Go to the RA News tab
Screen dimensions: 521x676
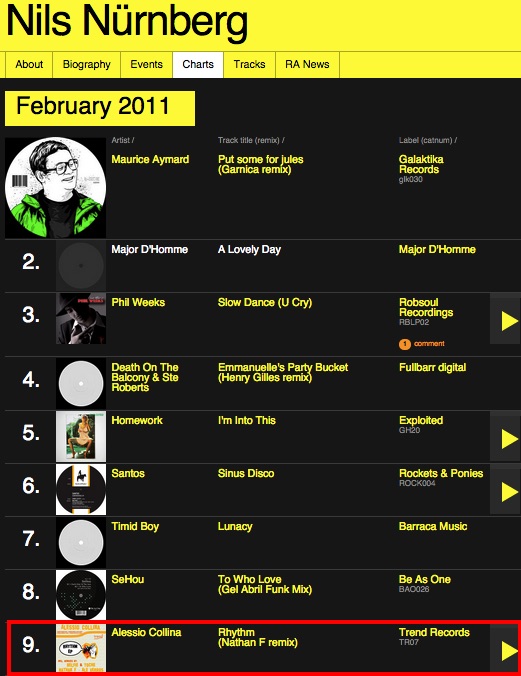pos(307,65)
